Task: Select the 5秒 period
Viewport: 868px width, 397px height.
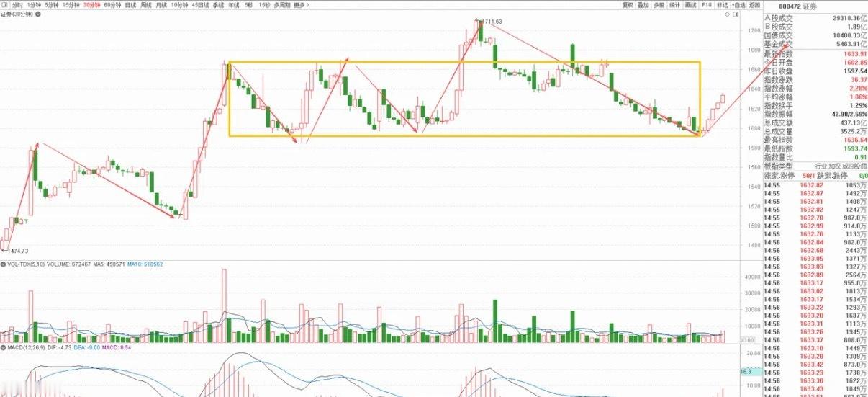Action: coord(249,4)
